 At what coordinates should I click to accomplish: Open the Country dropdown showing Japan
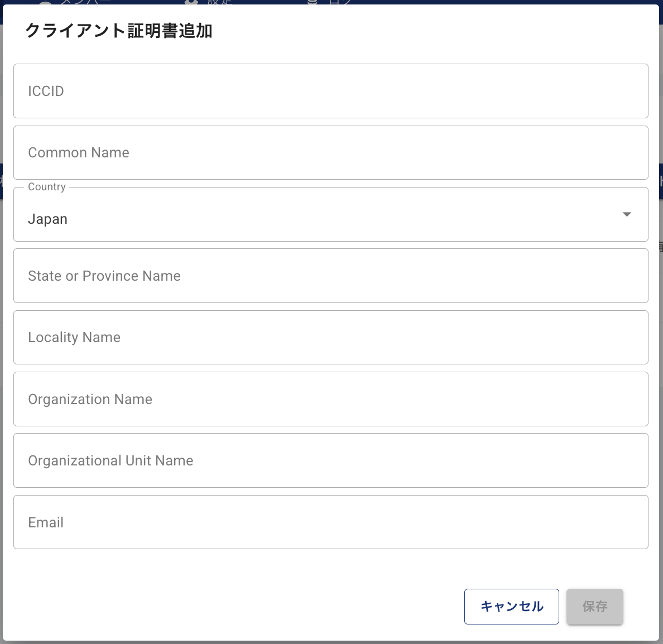[330, 214]
